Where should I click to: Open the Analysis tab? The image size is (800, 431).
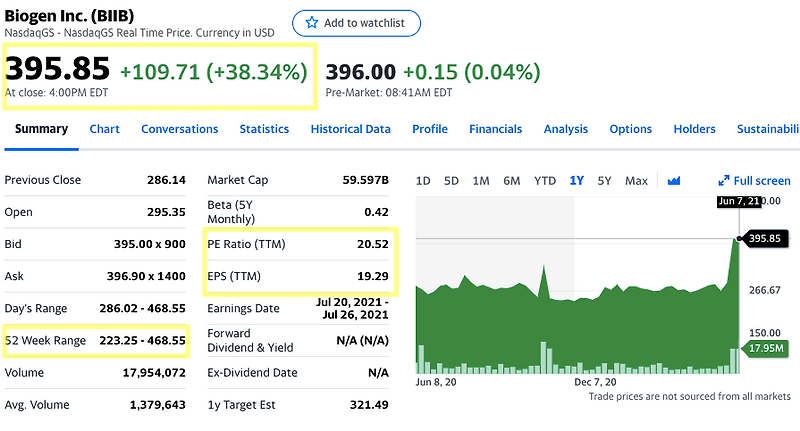click(x=566, y=129)
